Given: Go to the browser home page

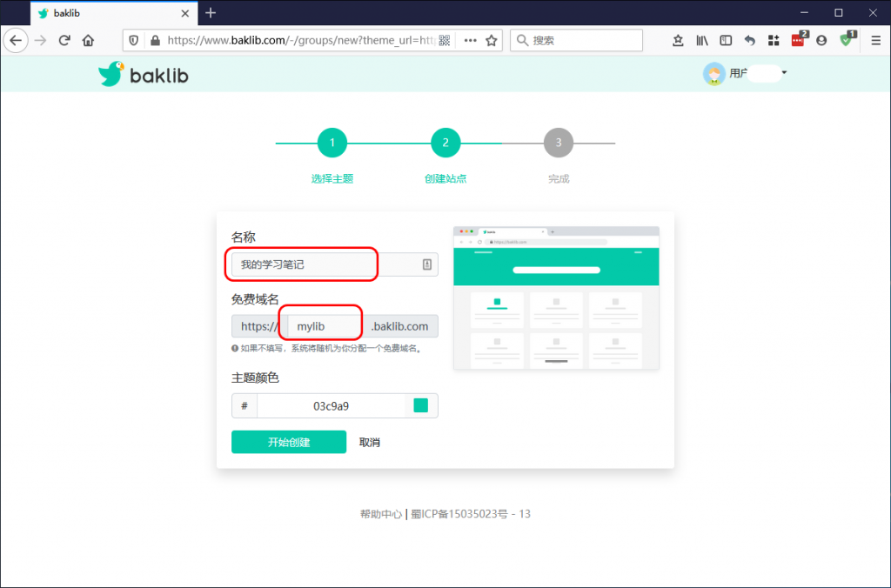Looking at the screenshot, I should coord(88,40).
